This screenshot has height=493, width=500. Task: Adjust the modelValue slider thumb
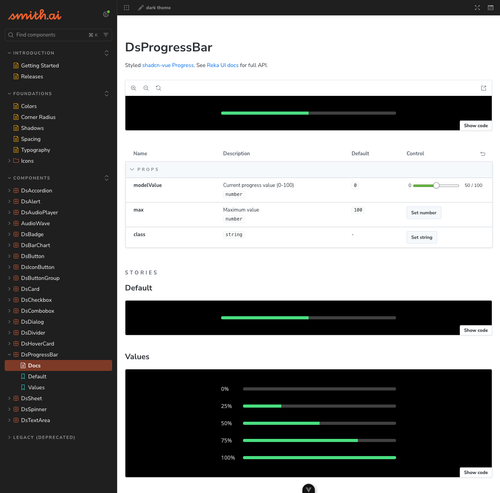tap(436, 185)
